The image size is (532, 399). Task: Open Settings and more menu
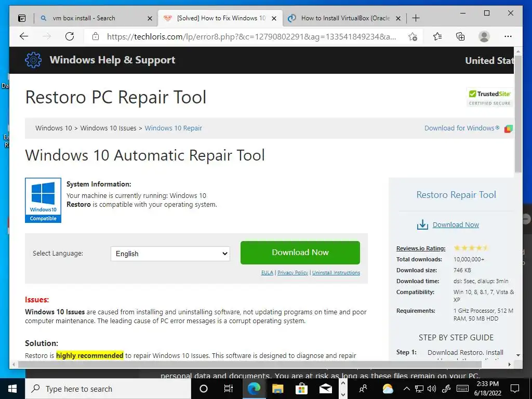pos(508,36)
